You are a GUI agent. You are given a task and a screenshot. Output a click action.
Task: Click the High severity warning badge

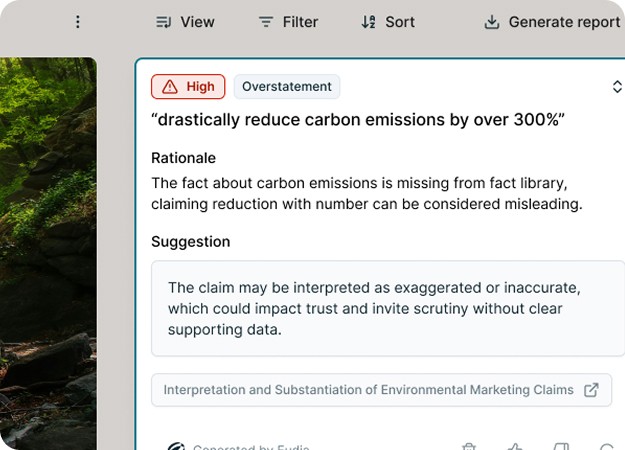coord(188,87)
